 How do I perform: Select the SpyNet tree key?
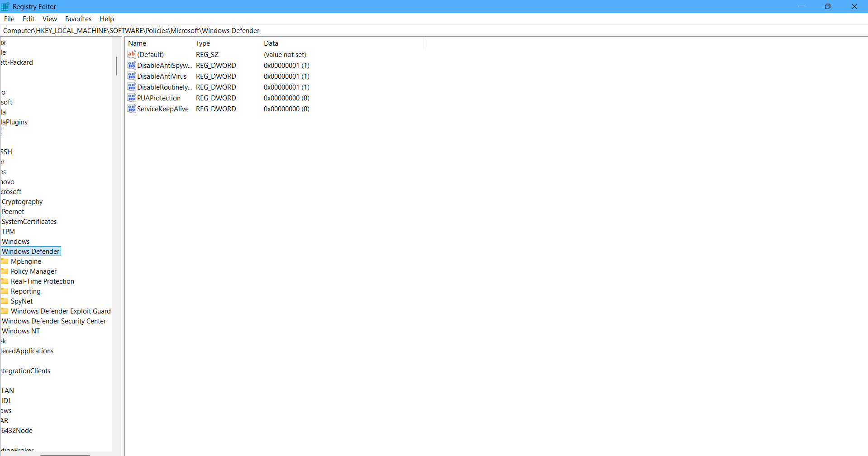[22, 301]
